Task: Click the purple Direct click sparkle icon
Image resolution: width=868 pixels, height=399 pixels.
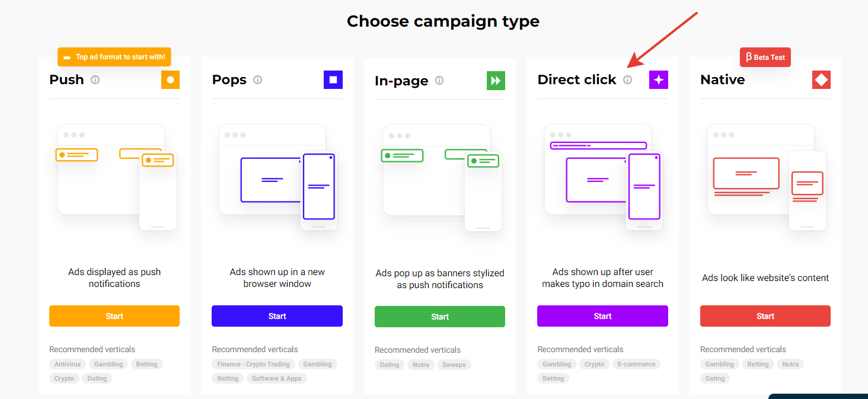Action: tap(659, 79)
